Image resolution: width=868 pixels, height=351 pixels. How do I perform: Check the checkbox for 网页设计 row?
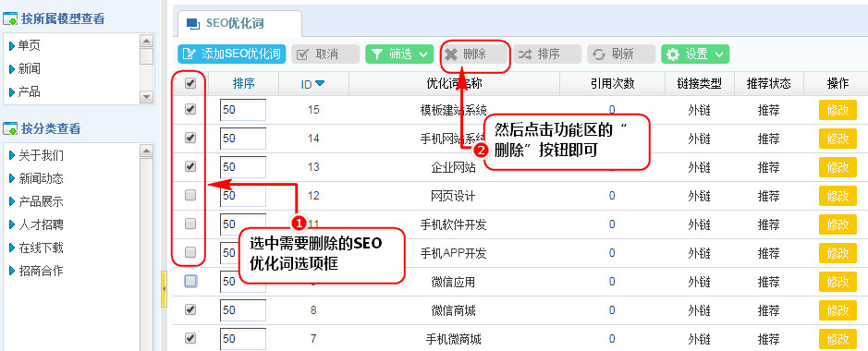pos(189,195)
